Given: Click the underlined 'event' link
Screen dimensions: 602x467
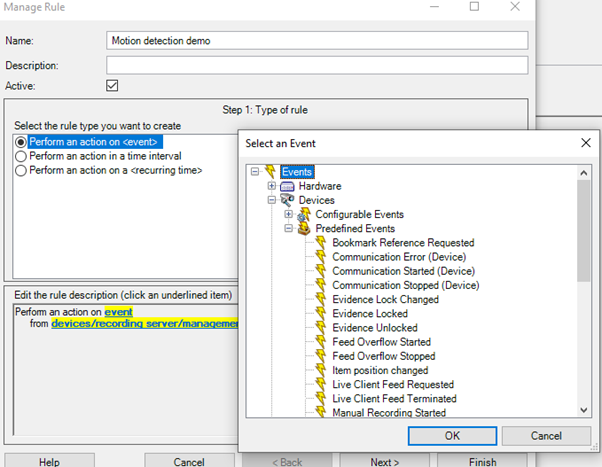Looking at the screenshot, I should click(118, 312).
